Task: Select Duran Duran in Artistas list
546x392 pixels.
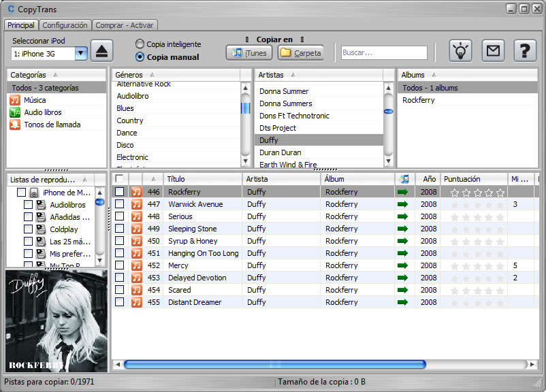Action: pyautogui.click(x=319, y=152)
